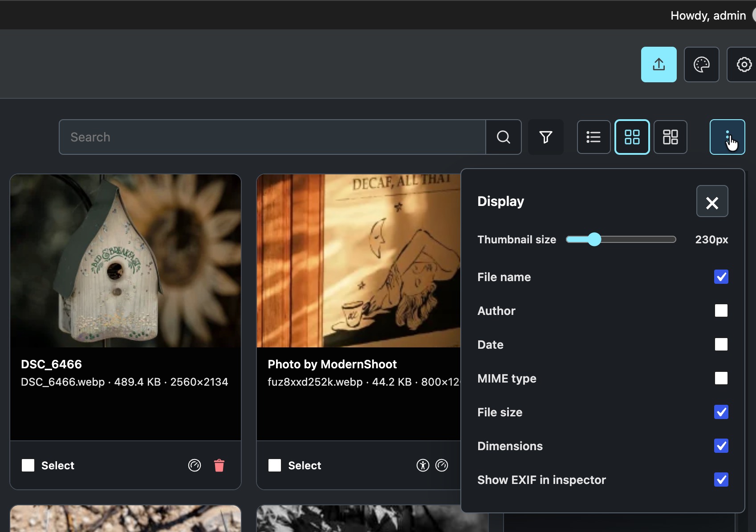
Task: Click the fuz8xxd252k.webp file details line
Action: click(364, 382)
